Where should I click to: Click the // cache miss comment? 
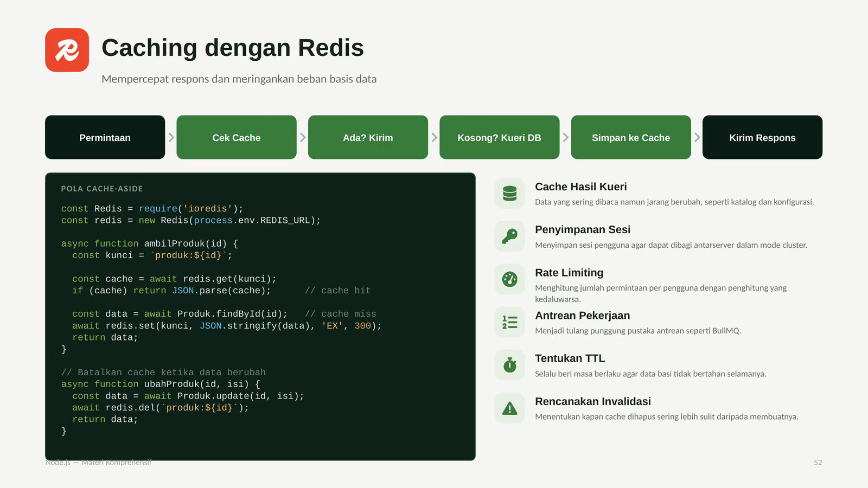341,314
